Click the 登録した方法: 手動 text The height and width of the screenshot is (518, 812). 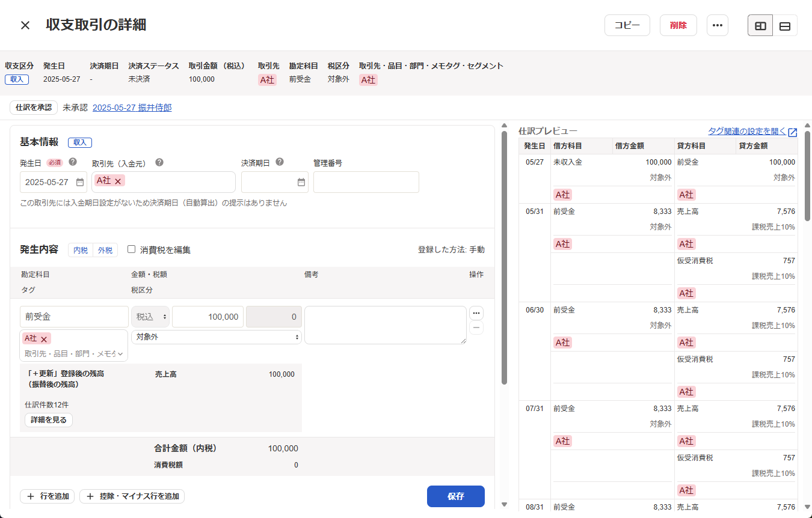point(451,249)
